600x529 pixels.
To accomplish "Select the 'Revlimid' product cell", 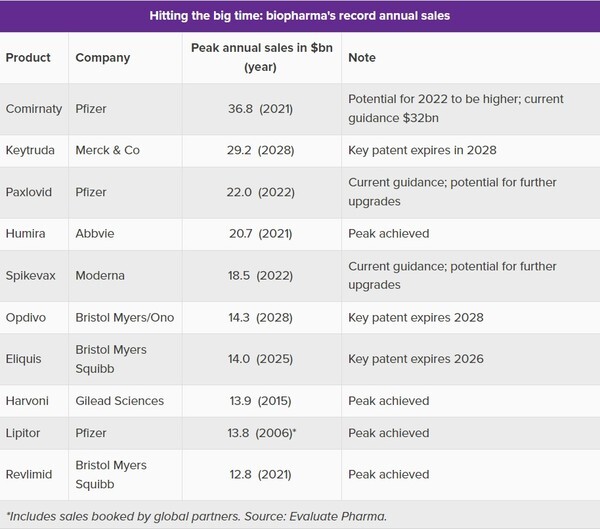I will 29,474.
